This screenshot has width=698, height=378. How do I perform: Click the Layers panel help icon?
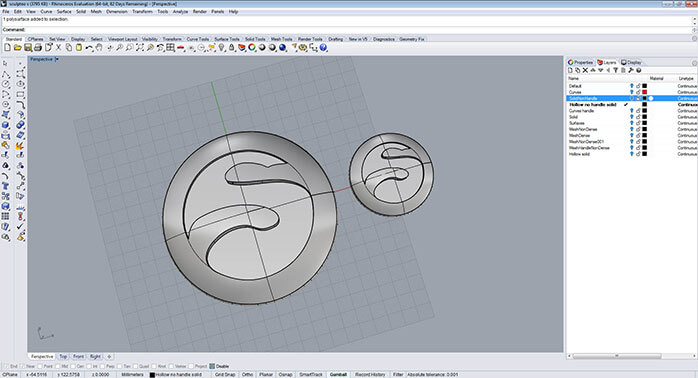[x=638, y=70]
